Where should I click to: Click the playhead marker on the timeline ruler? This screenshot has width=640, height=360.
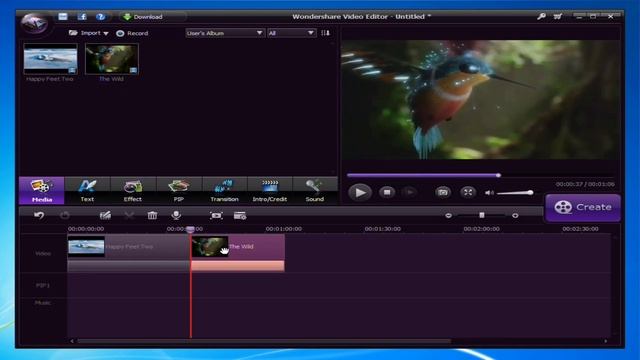tap(190, 229)
